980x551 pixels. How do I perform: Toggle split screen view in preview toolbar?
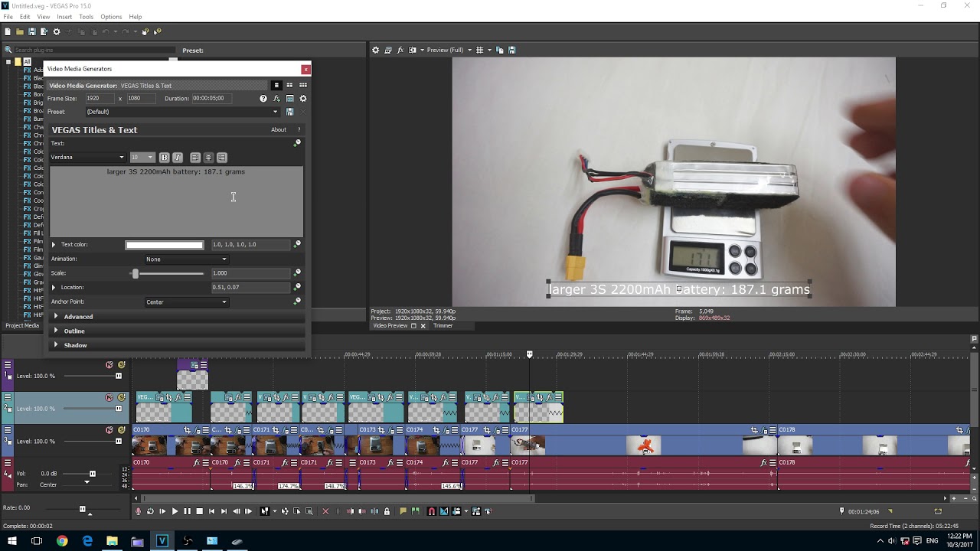(x=413, y=50)
